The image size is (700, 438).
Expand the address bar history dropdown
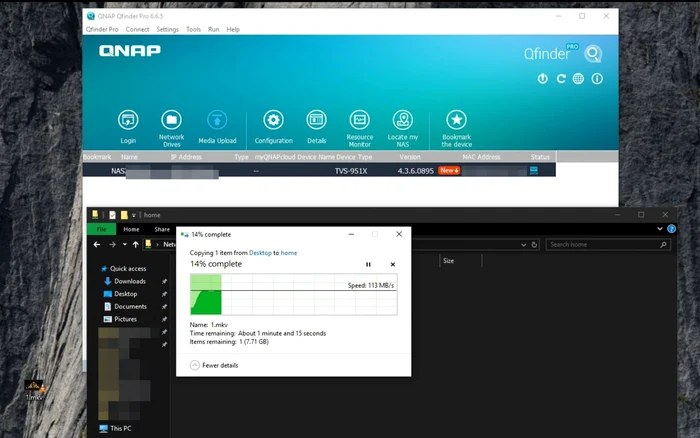pyautogui.click(x=524, y=245)
